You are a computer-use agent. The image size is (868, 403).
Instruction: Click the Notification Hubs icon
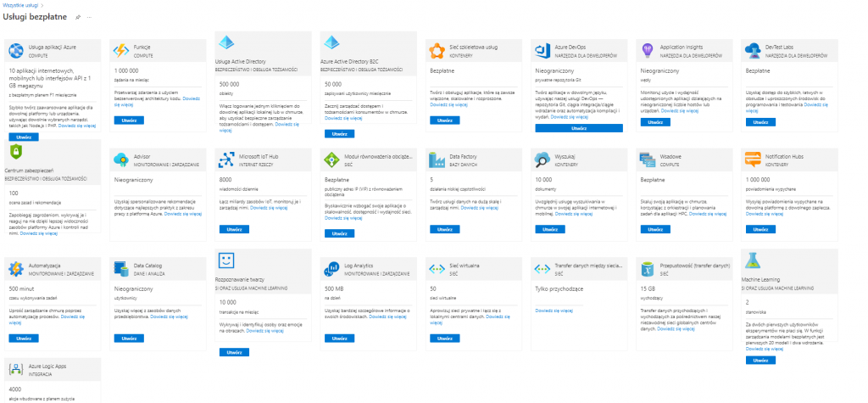753,160
